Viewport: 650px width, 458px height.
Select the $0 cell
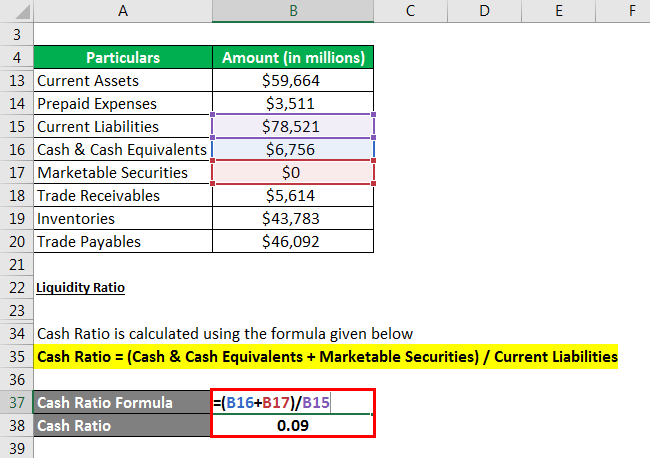293,172
